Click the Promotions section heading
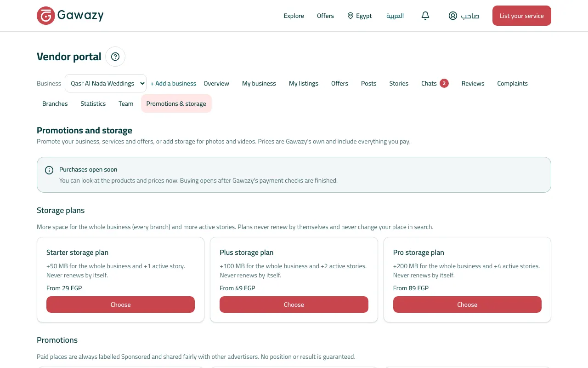The height and width of the screenshot is (368, 588). pos(57,340)
